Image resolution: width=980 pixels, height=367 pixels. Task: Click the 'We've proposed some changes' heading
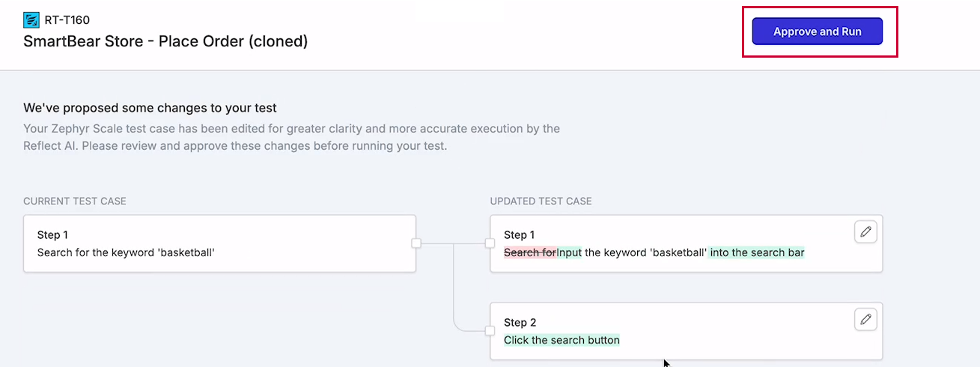(x=150, y=108)
